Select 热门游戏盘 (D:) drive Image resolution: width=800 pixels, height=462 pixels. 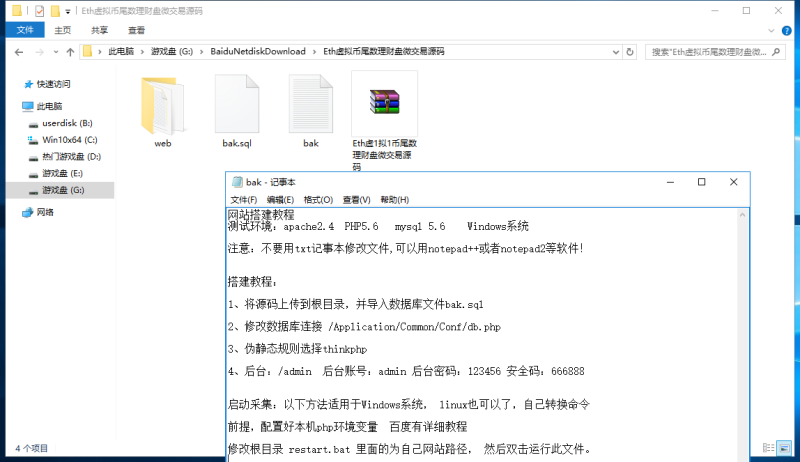pyautogui.click(x=71, y=157)
